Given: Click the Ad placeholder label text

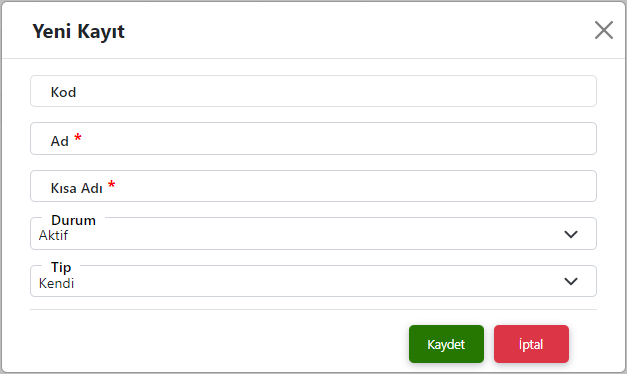Looking at the screenshot, I should [60, 141].
